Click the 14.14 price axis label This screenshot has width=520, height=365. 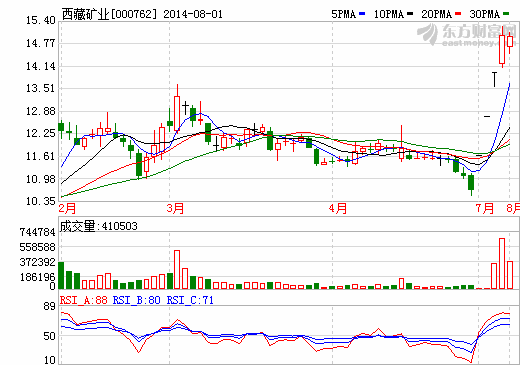41,66
